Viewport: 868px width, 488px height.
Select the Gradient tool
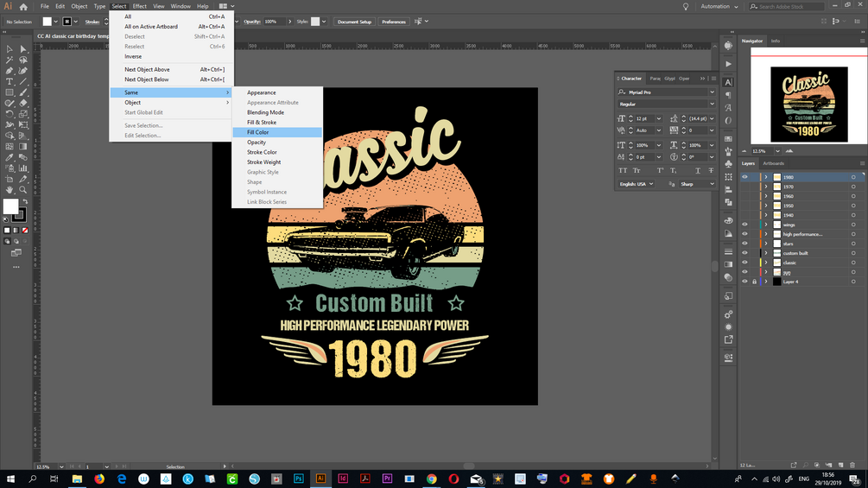pos(23,147)
